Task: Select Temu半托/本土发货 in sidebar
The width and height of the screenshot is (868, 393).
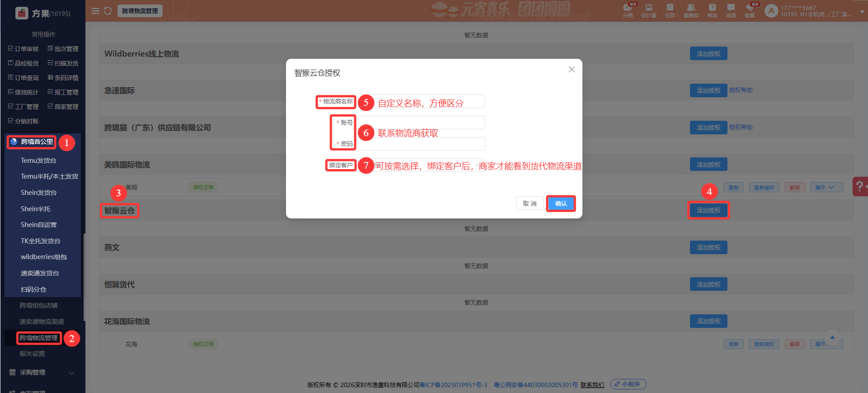Action: tap(49, 176)
